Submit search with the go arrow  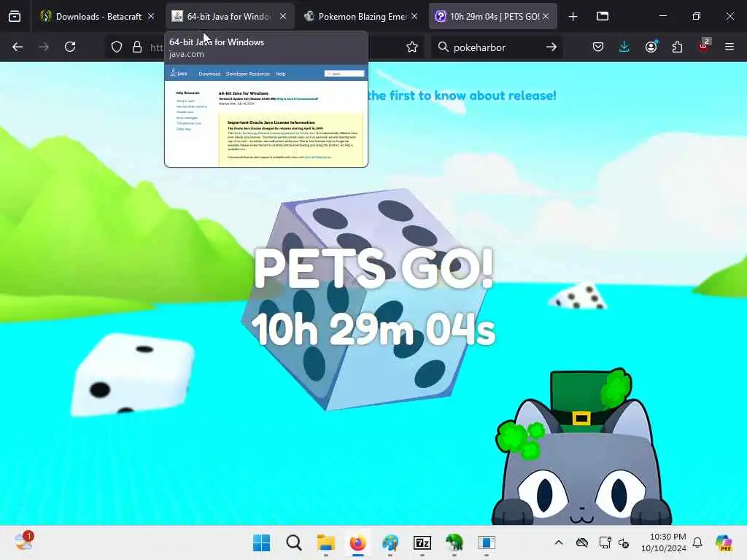click(551, 47)
